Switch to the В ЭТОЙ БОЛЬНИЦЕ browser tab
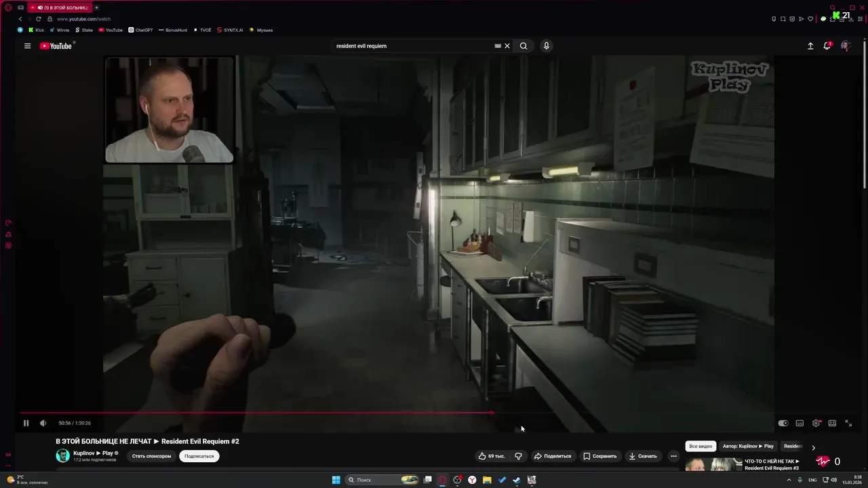 tap(60, 7)
